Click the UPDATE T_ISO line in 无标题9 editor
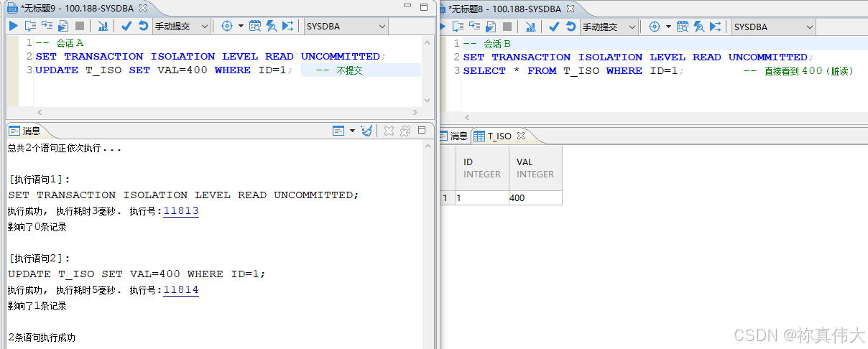 (226, 70)
